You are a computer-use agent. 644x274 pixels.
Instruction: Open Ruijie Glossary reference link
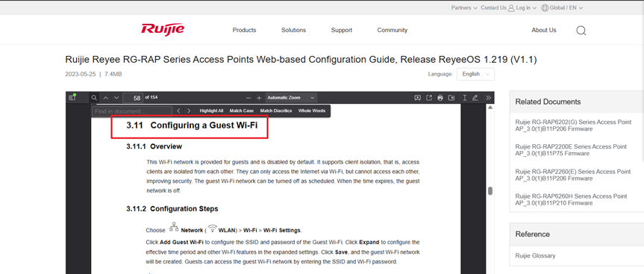535,255
